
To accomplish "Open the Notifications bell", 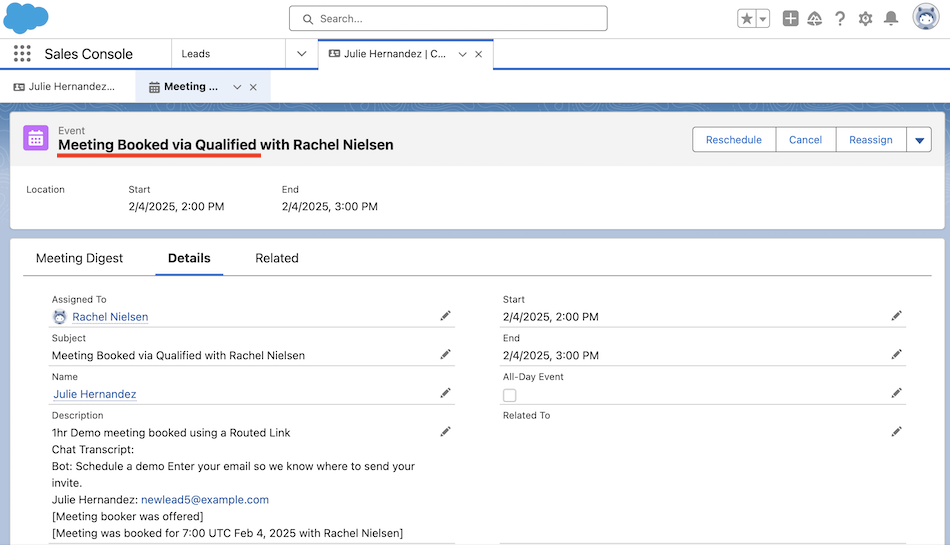I will point(891,19).
